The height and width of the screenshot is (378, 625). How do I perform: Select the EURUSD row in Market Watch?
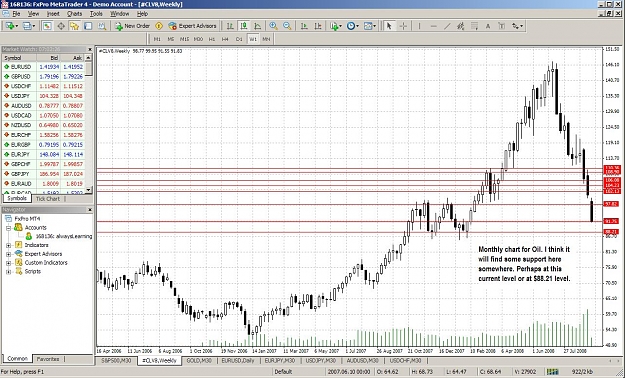43,67
